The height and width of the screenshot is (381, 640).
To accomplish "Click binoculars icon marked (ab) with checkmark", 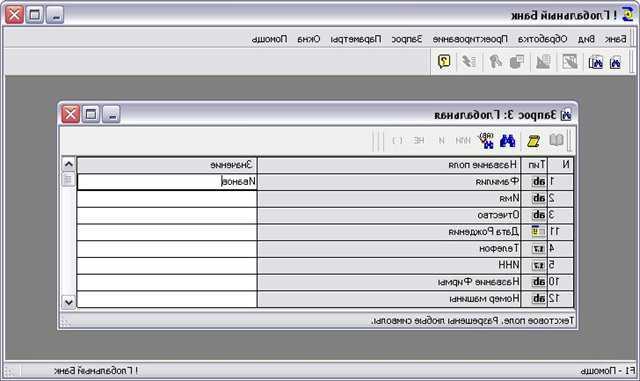I will 486,140.
